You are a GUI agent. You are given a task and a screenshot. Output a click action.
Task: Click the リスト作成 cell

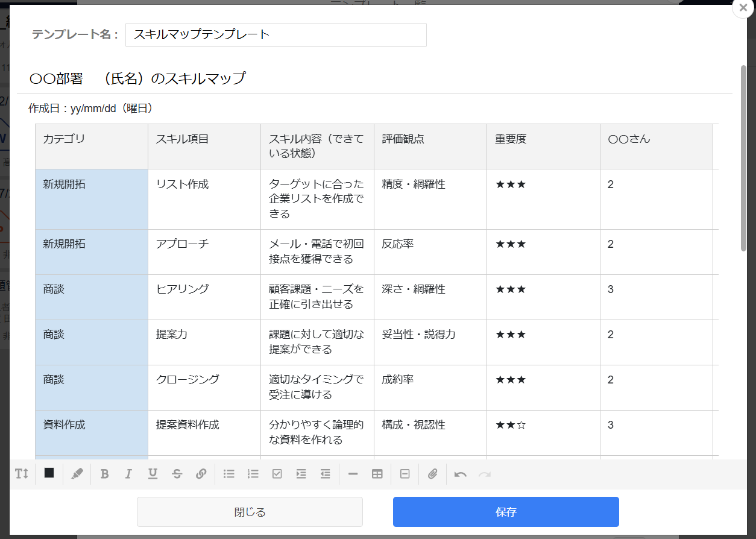(204, 199)
